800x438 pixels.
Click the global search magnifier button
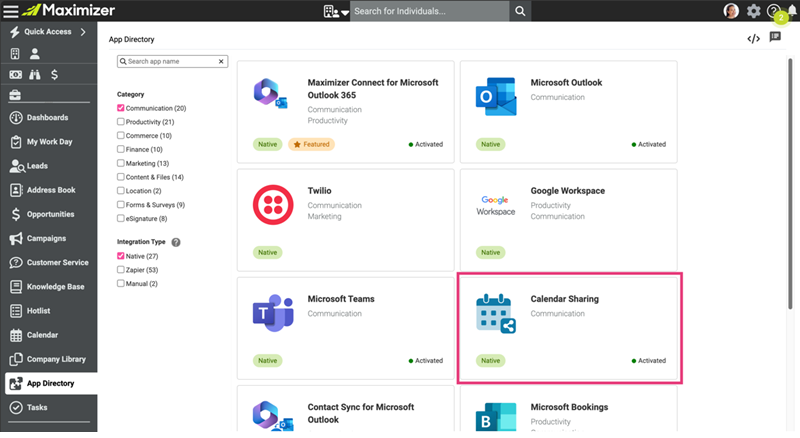click(x=520, y=11)
